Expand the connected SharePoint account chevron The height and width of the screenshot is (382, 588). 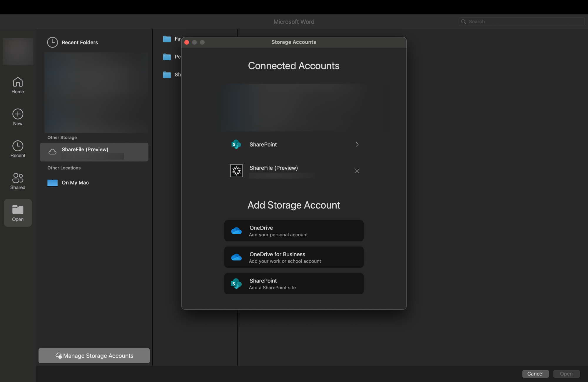point(357,145)
